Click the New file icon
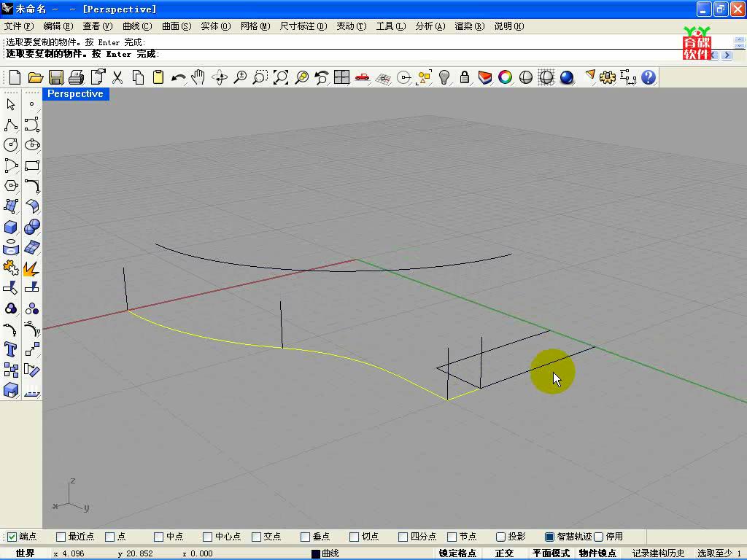747x560 pixels. [x=15, y=77]
